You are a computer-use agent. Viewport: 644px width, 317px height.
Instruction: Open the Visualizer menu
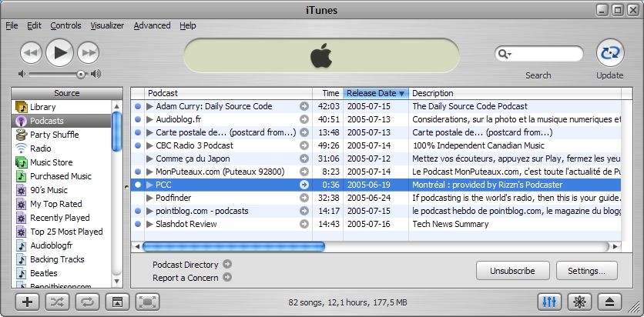pos(107,25)
